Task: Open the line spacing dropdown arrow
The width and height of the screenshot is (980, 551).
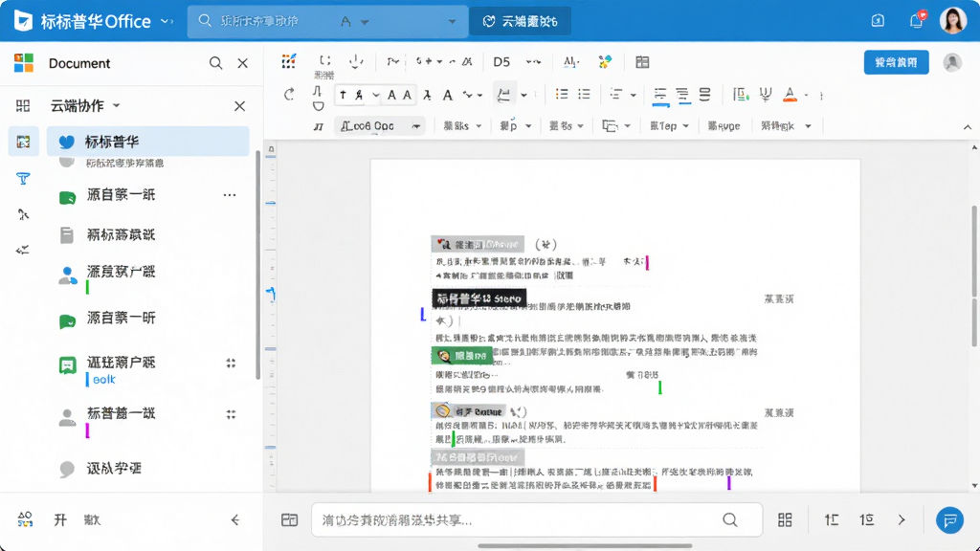Action: 633,95
